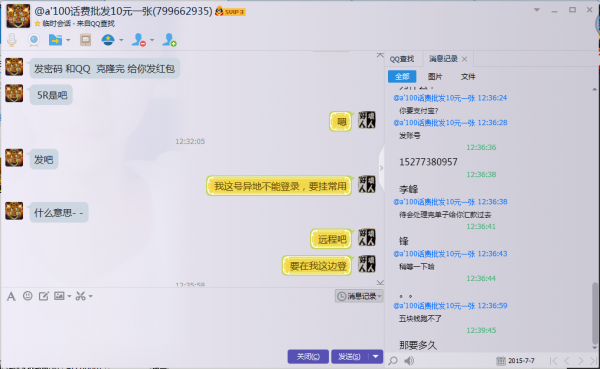Toggle sound speaker icon in history panel
Image resolution: width=600 pixels, height=369 pixels.
(409, 361)
